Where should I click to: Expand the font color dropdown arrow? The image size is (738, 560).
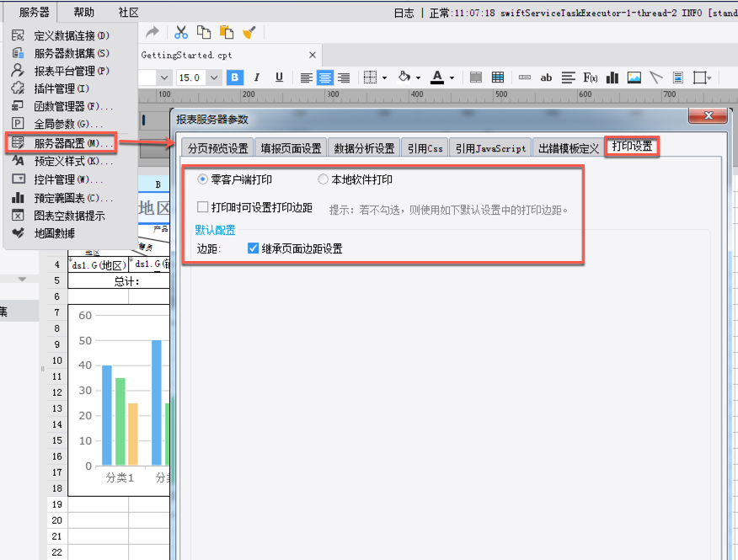452,78
